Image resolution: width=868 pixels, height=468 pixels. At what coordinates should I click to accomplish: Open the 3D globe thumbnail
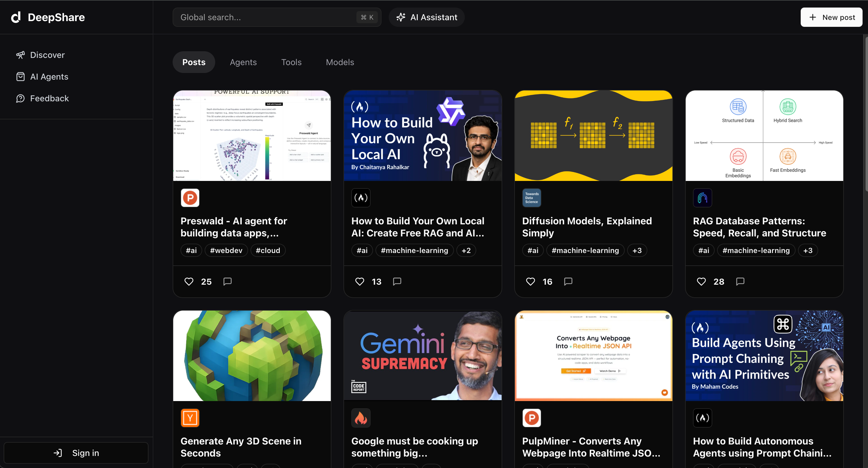click(x=252, y=356)
